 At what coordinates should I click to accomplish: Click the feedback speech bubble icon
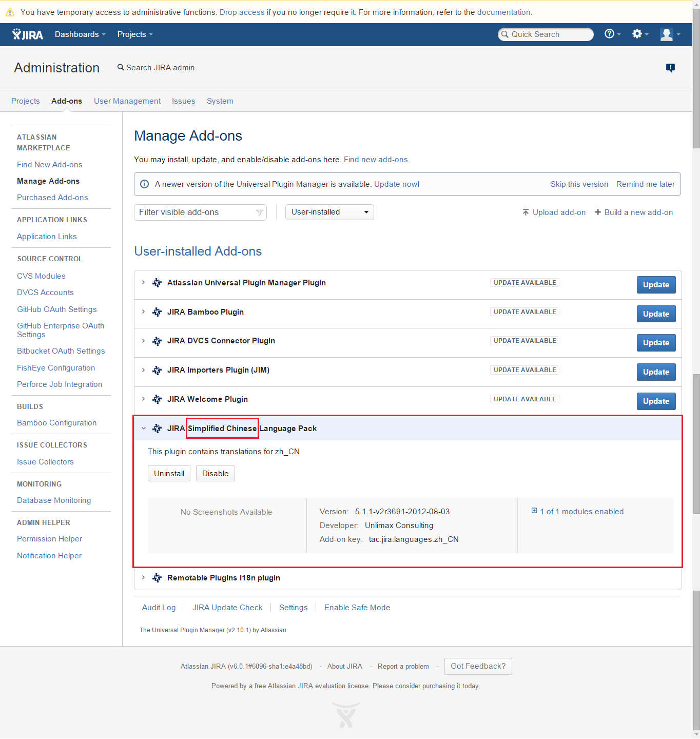(x=670, y=68)
